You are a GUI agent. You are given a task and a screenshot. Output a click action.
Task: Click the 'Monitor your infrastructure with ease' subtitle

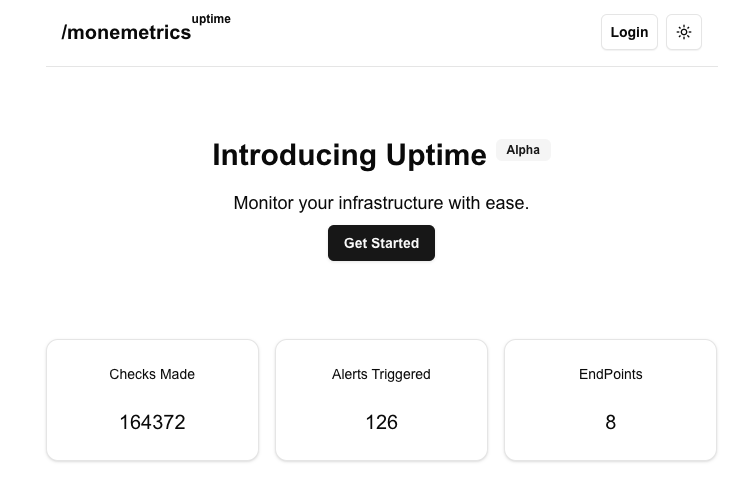click(381, 203)
